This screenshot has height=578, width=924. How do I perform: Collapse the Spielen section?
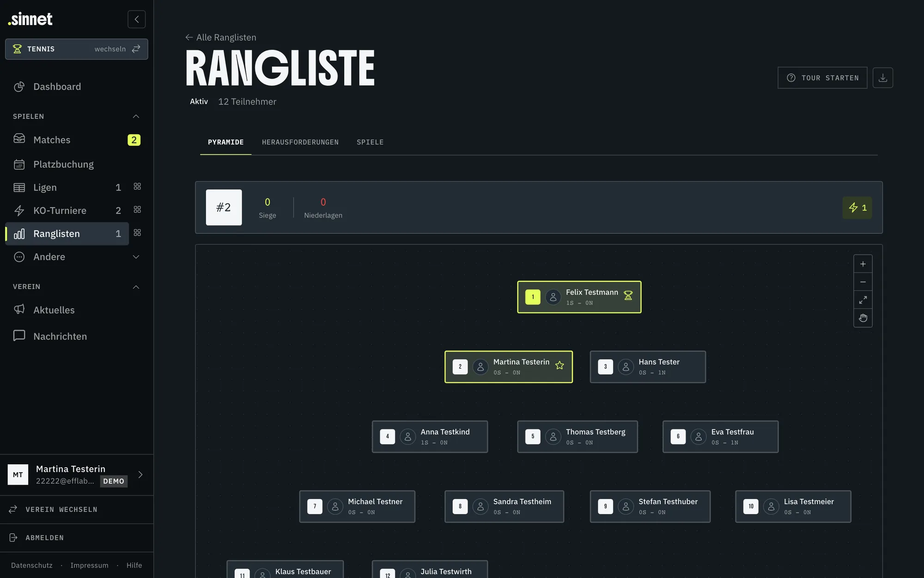136,117
